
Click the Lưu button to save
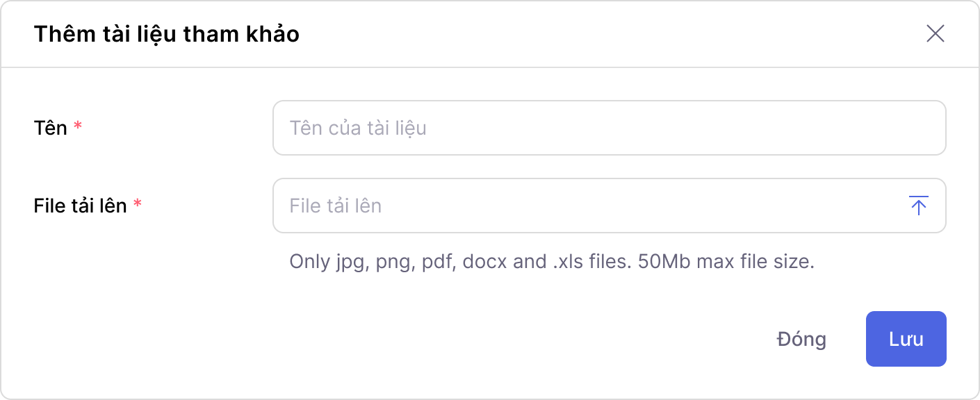point(906,339)
